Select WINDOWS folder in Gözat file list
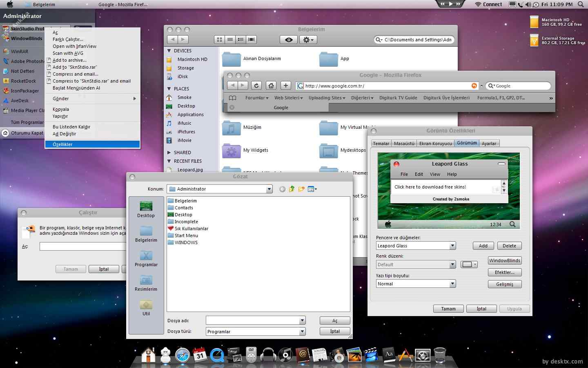 tap(183, 242)
